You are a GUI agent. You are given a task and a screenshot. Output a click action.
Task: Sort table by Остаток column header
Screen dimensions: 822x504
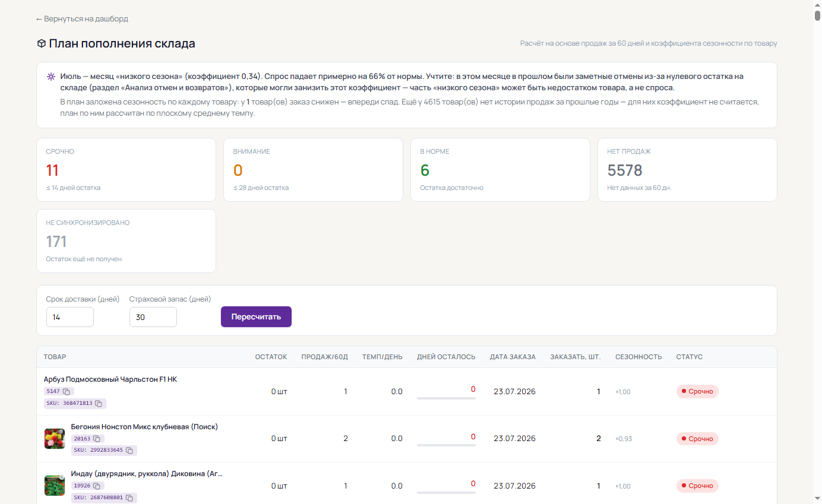[271, 357]
